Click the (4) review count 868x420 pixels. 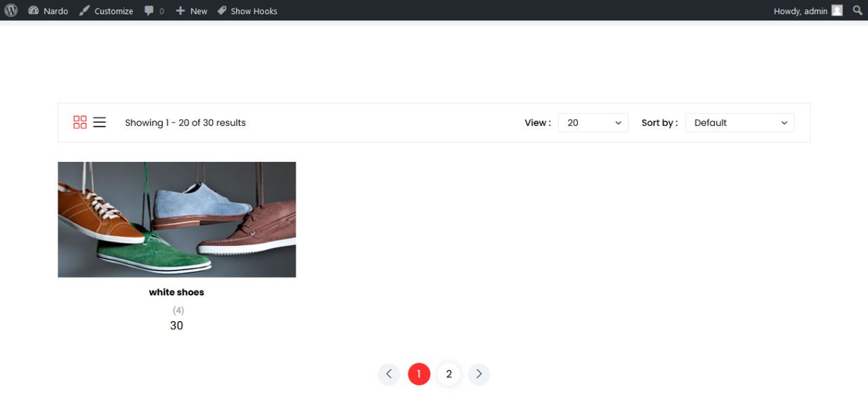(178, 310)
